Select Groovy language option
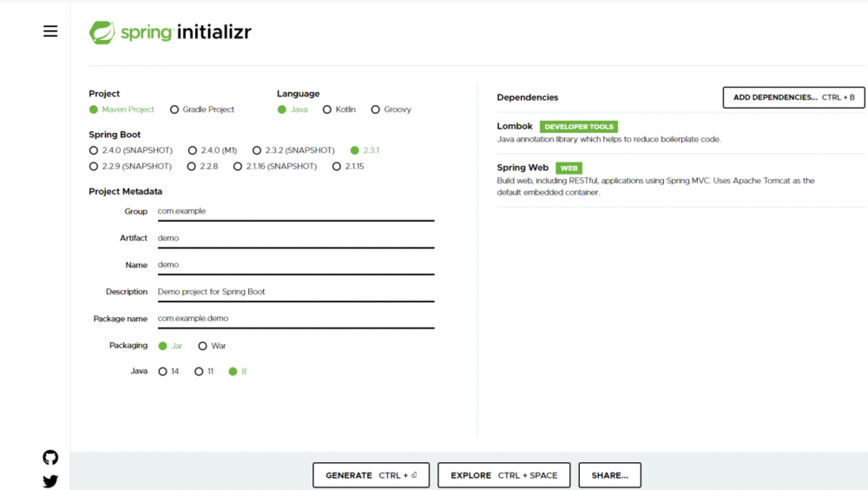868x490 pixels. 376,109
